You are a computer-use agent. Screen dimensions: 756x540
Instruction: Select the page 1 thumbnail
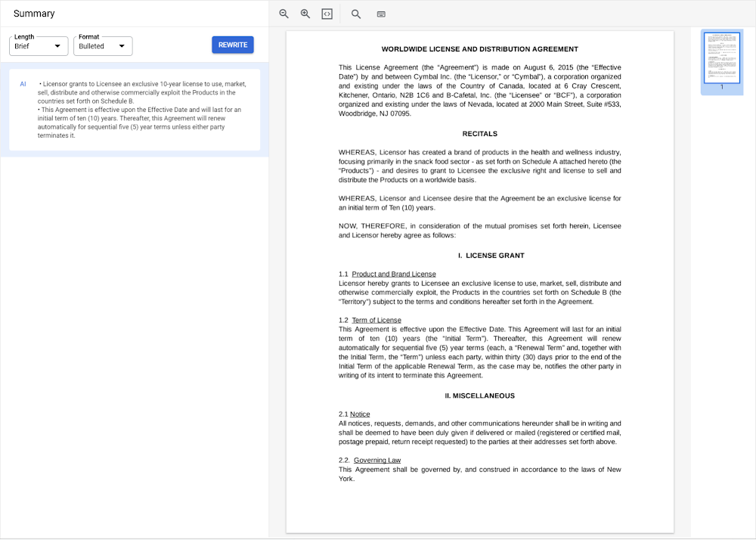pyautogui.click(x=722, y=57)
